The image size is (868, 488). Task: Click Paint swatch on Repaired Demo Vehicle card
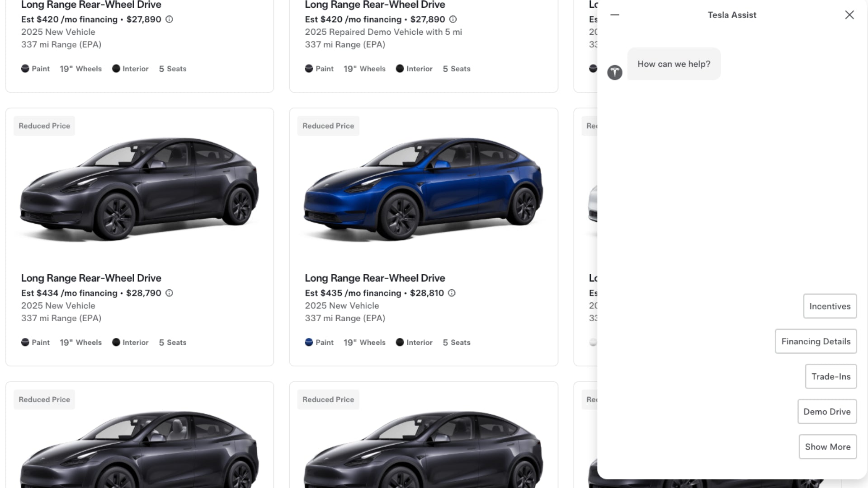click(x=309, y=69)
